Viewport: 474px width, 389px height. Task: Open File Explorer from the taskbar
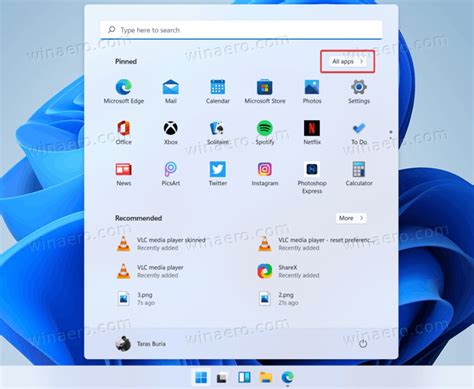266,378
